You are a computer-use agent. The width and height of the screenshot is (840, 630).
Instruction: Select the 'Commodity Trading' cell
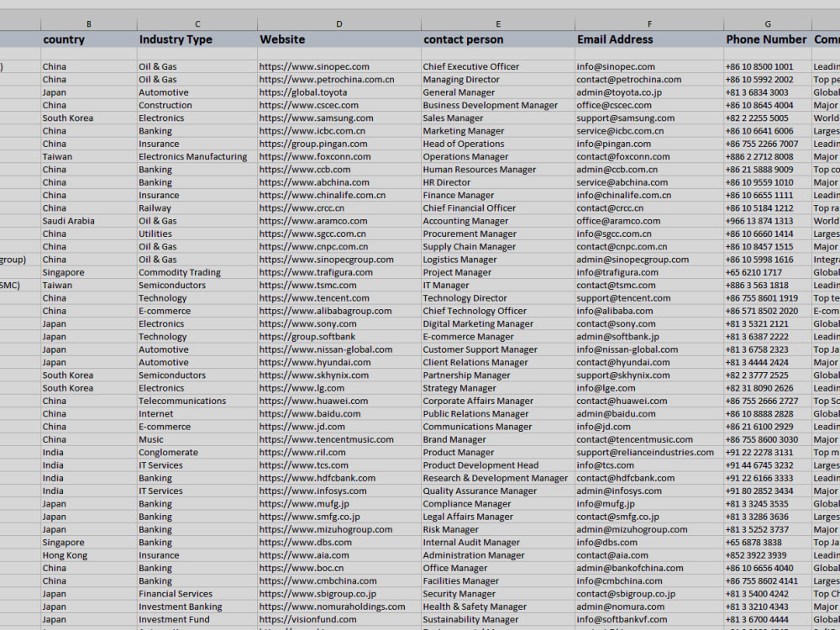(x=197, y=272)
